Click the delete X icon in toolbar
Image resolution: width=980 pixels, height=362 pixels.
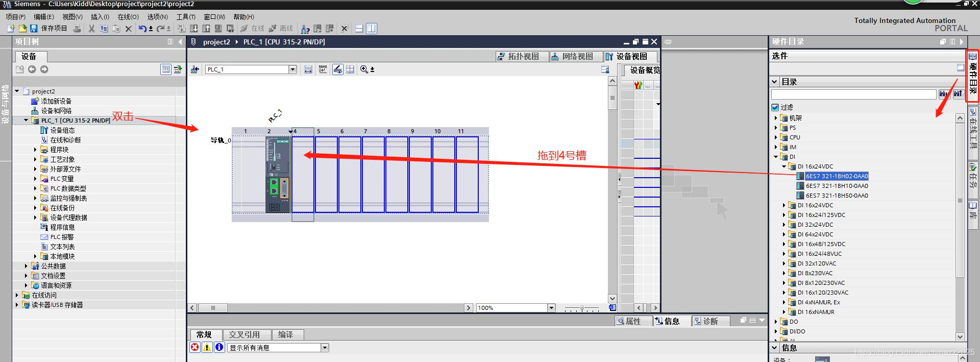(x=129, y=29)
